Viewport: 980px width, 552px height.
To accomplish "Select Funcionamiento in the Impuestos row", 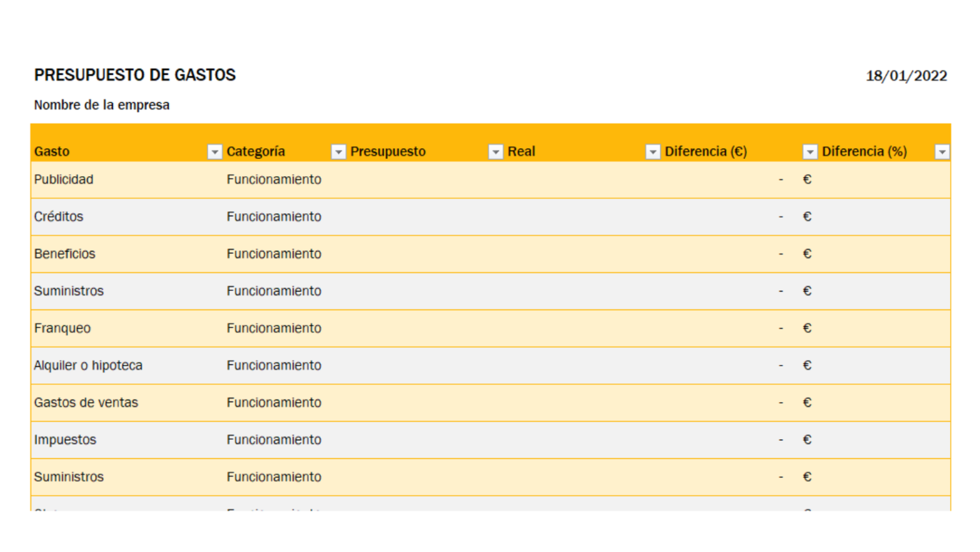I will 274,440.
